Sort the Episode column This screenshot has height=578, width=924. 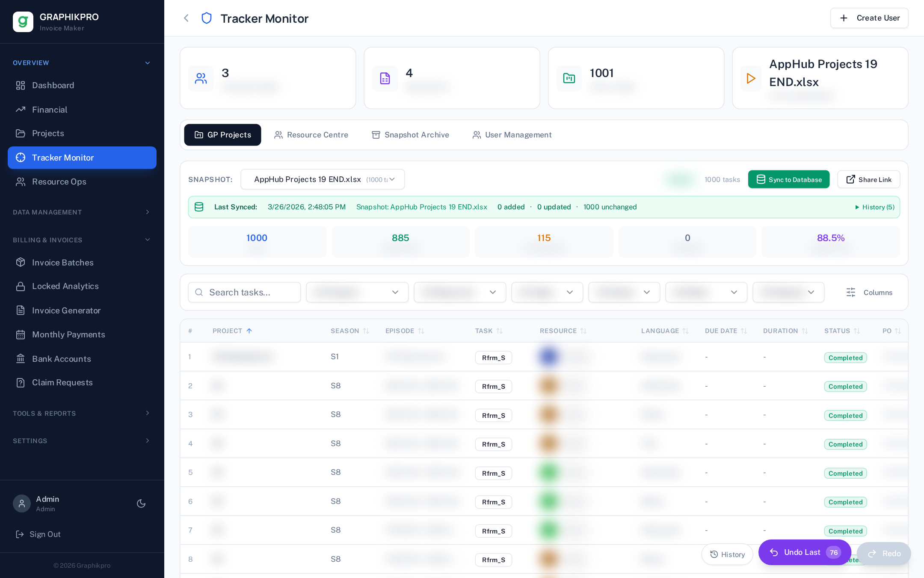[421, 331]
